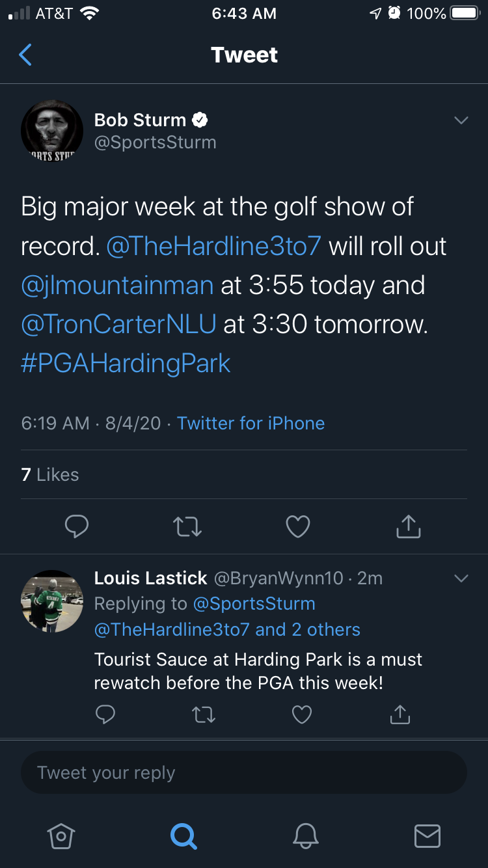
Task: Tap the back arrow in header
Action: coord(25,55)
